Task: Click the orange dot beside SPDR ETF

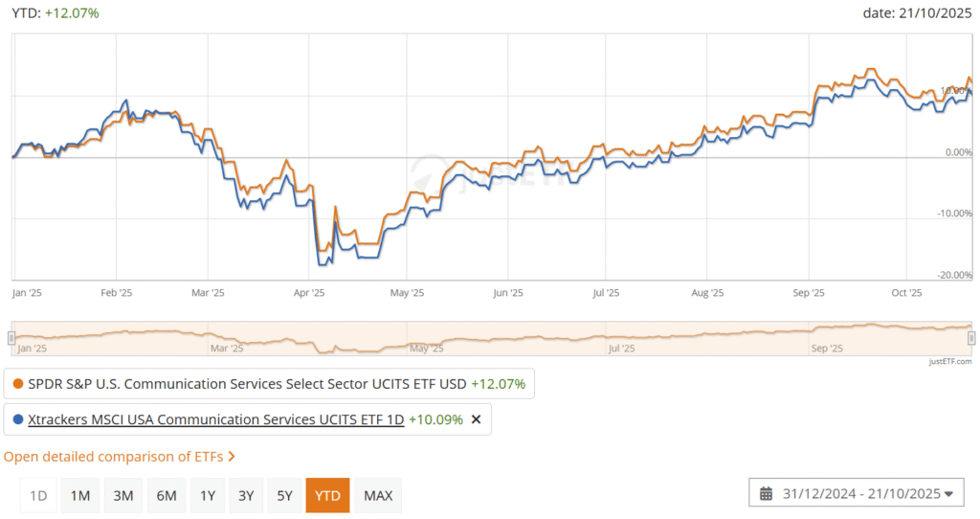Action: (18, 384)
